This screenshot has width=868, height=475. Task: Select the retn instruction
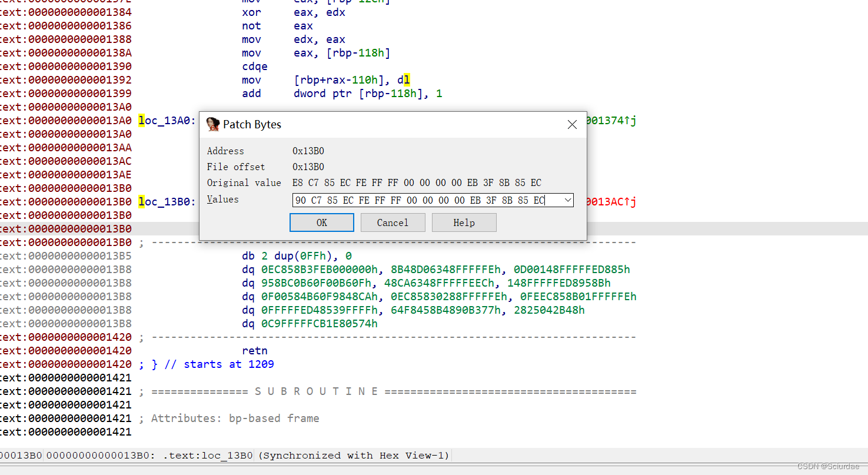click(x=255, y=351)
